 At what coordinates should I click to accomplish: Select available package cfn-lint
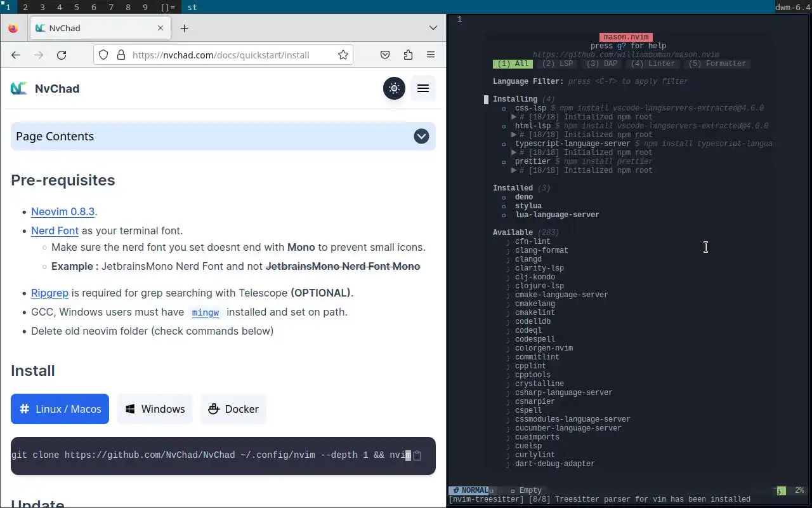pyautogui.click(x=533, y=241)
